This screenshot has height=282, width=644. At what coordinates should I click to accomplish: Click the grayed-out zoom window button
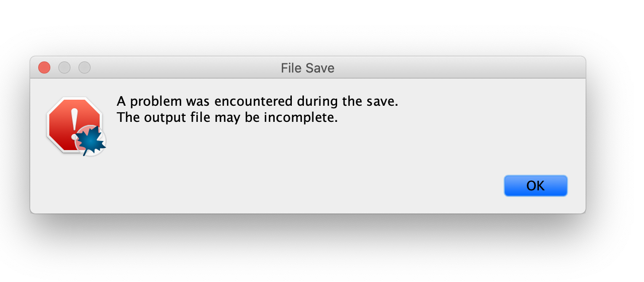(x=85, y=67)
